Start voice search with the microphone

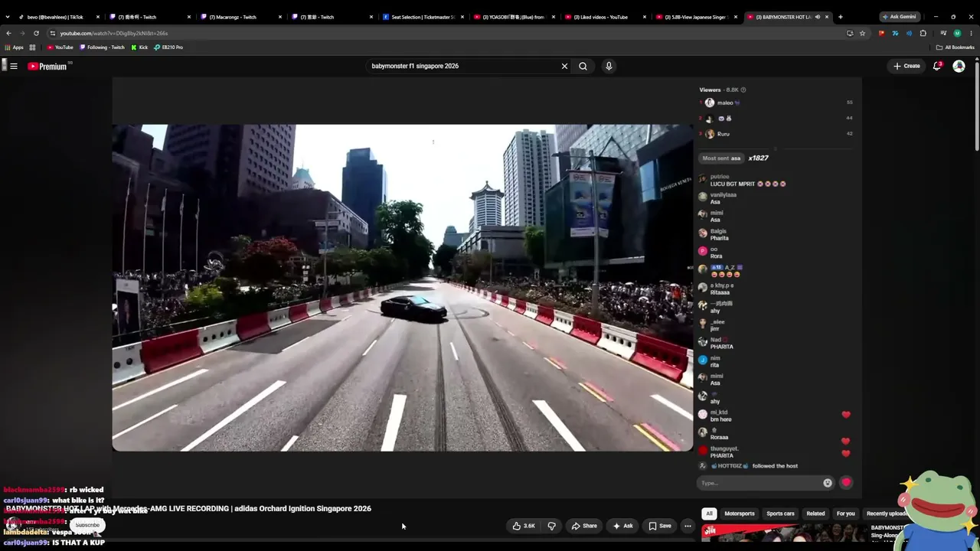[609, 67]
